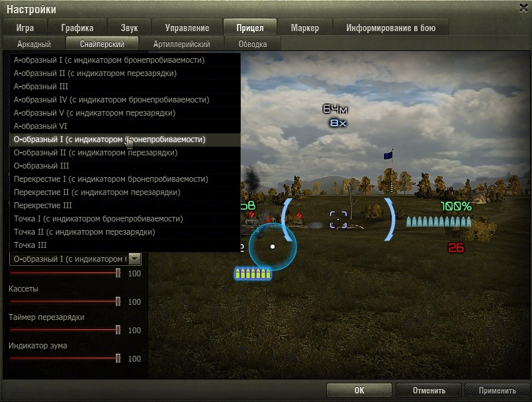Select Перекрестие I (с индикатором бронепробиваемости)
The height and width of the screenshot is (402, 532).
(x=125, y=179)
